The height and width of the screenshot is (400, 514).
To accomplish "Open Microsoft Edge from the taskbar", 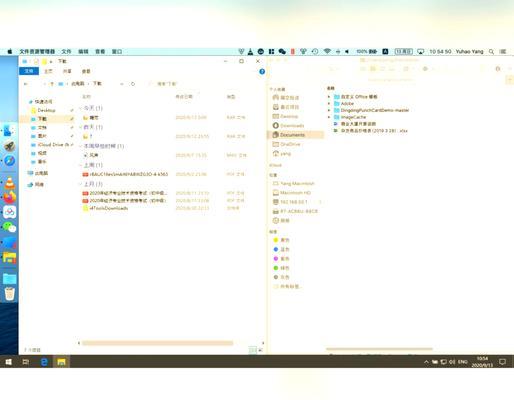I will tap(44, 362).
